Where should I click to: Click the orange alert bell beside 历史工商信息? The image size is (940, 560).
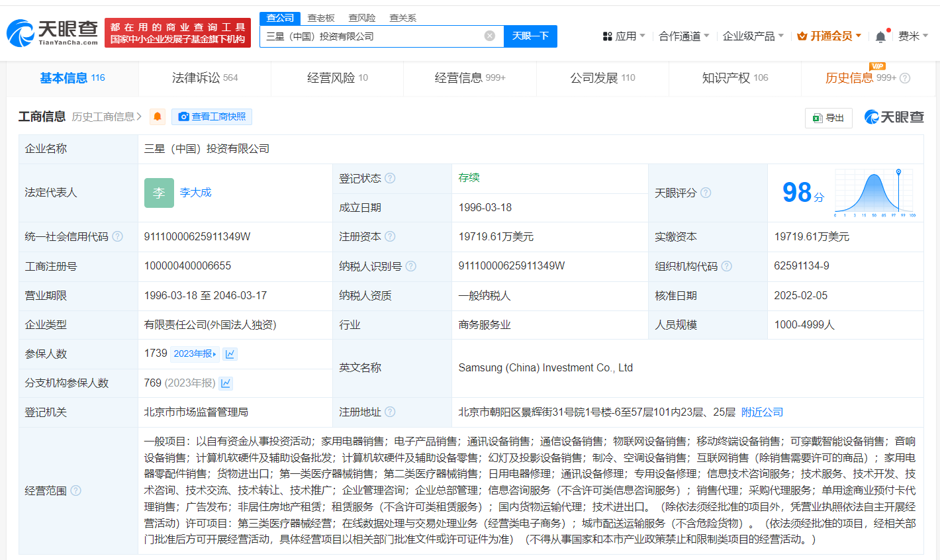(x=158, y=117)
